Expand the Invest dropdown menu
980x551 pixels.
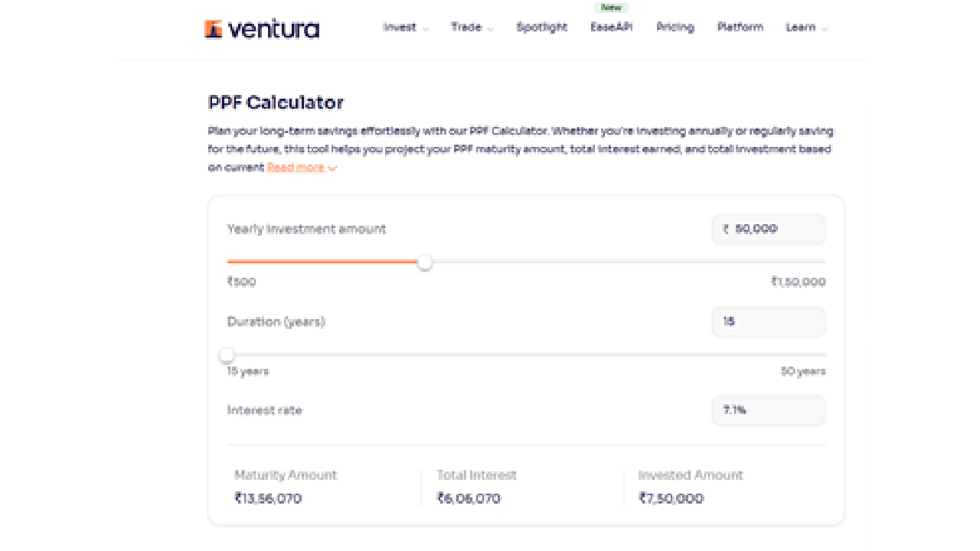pyautogui.click(x=405, y=28)
